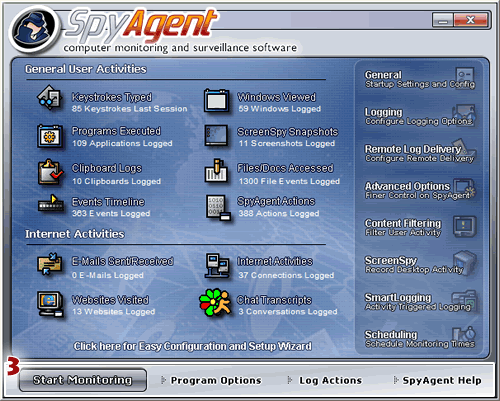Open Content Filtering settings
The image size is (500, 401).
pyautogui.click(x=420, y=227)
